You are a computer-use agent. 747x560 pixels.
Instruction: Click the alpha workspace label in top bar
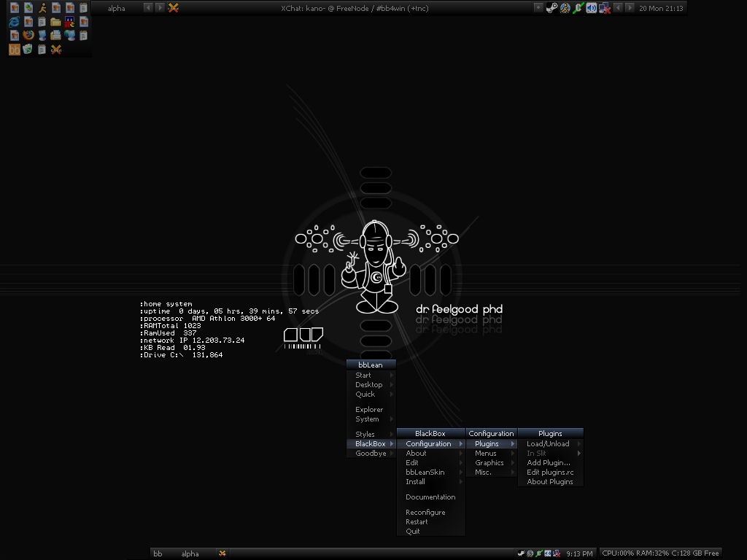tap(116, 8)
